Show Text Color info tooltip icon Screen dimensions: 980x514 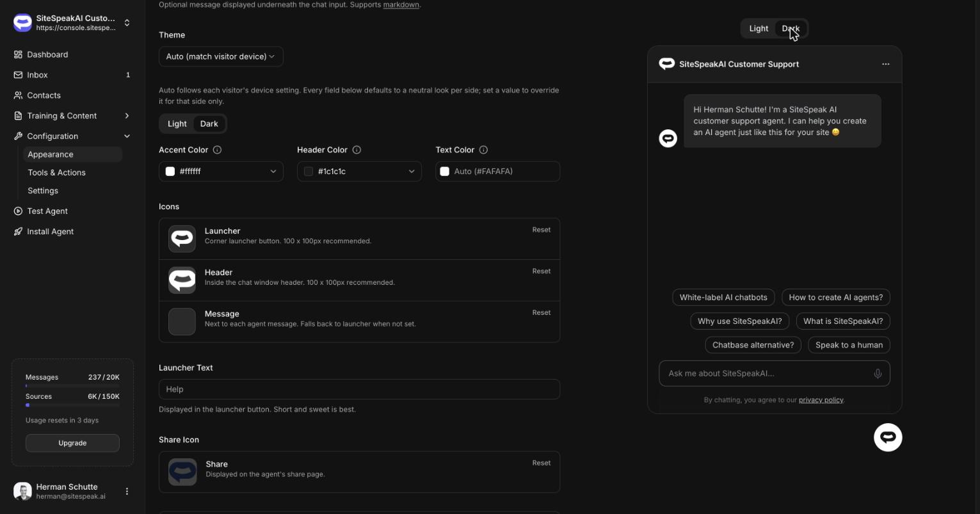(483, 150)
